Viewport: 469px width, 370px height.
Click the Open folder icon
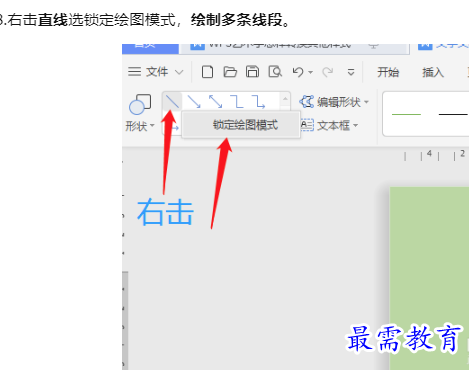coord(230,72)
